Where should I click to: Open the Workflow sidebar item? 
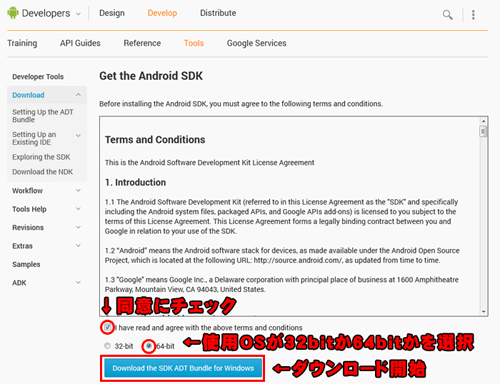27,191
